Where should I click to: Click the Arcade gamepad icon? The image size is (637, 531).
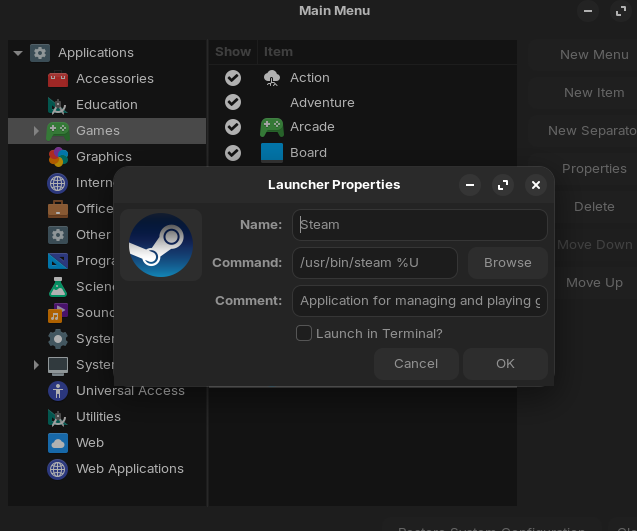pos(272,127)
